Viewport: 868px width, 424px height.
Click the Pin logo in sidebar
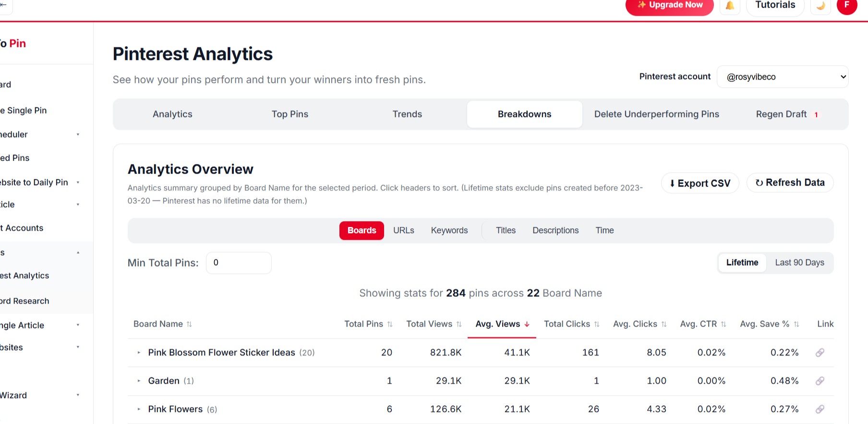coord(14,44)
